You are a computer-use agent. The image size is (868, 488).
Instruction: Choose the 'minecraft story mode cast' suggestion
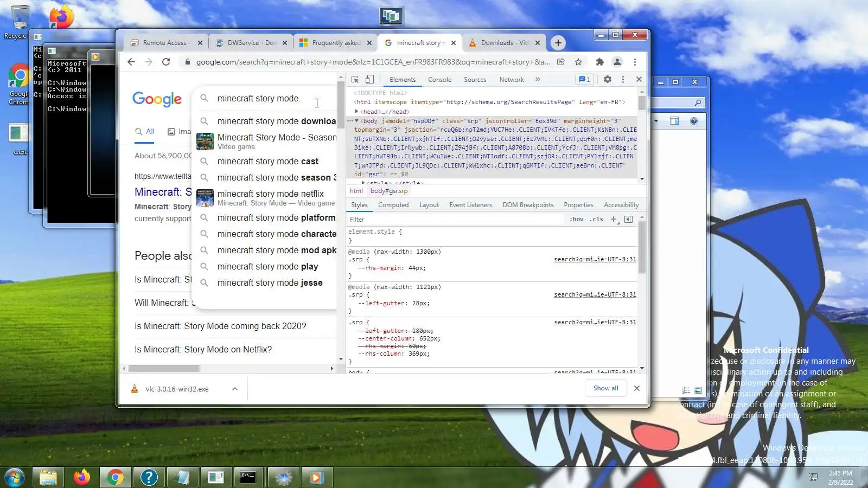click(266, 161)
